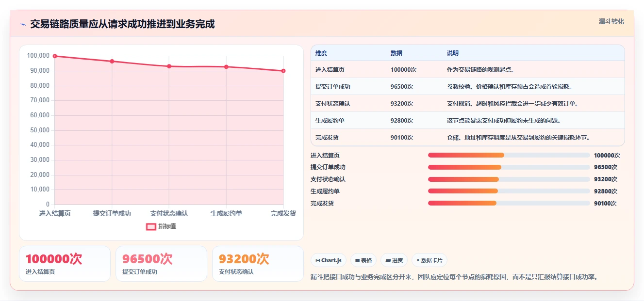Click the 数据卡片 tag sparkle icon
The image size is (644, 301).
(418, 260)
